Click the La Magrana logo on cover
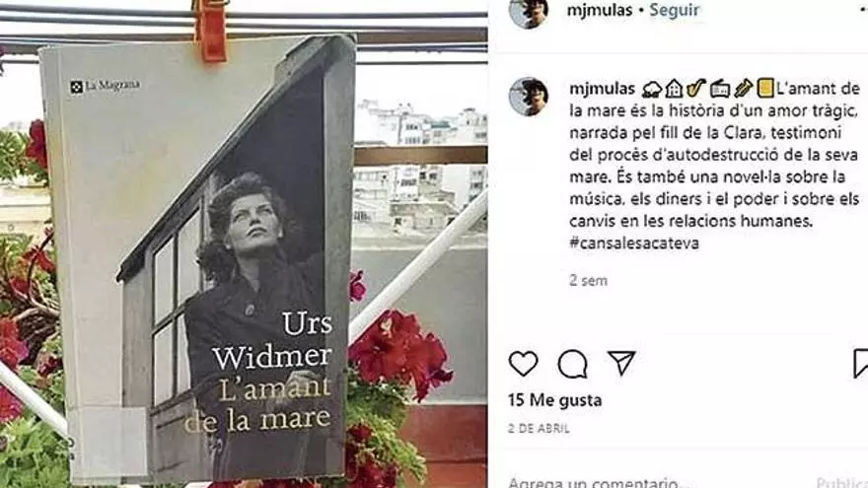The height and width of the screenshot is (488, 868). [x=106, y=86]
